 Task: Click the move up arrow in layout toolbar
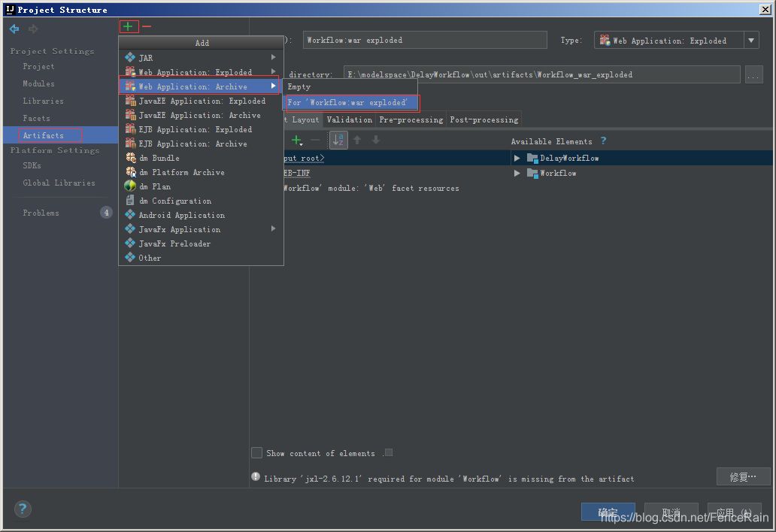pyautogui.click(x=357, y=141)
